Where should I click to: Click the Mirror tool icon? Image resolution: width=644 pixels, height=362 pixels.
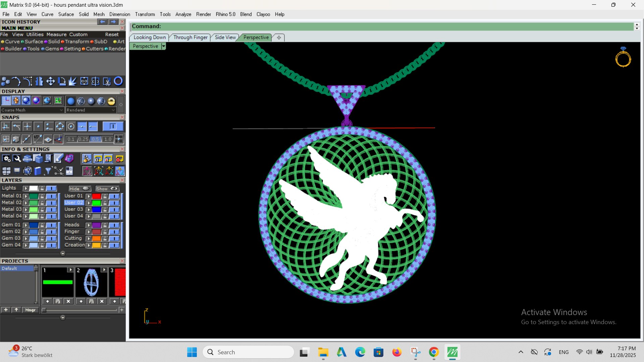[39, 81]
